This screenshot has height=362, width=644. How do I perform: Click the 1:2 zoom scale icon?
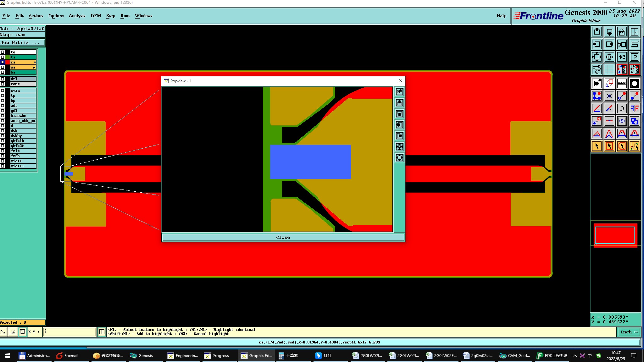point(622,57)
